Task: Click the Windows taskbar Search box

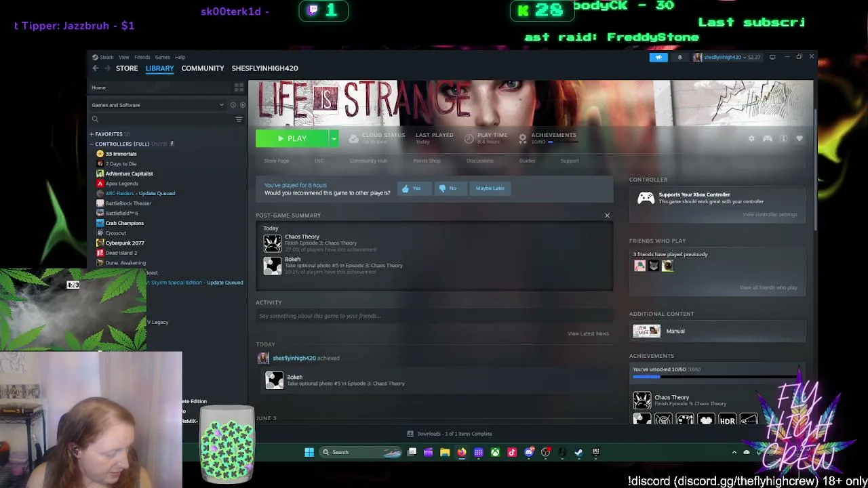Action: (361, 452)
